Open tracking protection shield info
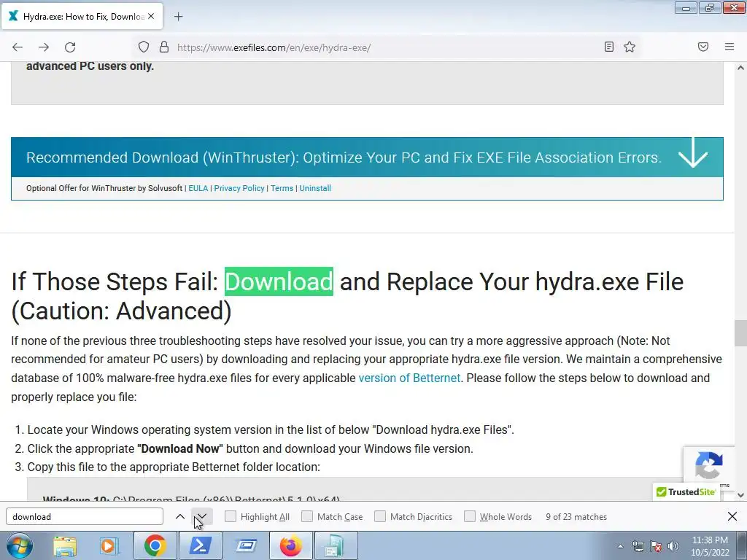 [144, 47]
